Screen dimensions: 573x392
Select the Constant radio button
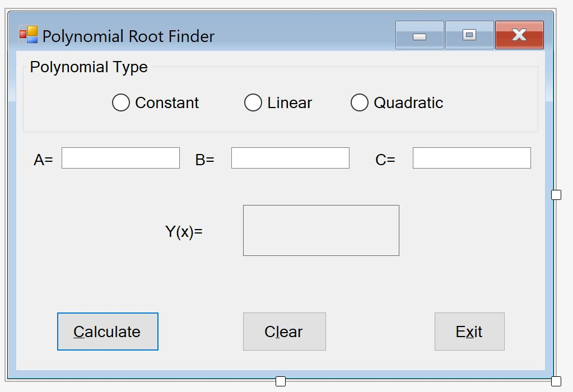click(120, 102)
